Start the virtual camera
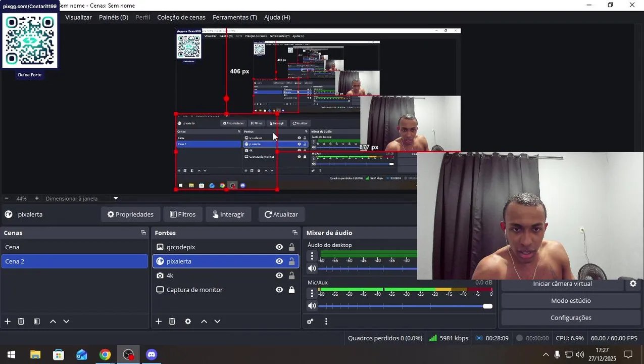The width and height of the screenshot is (644, 364). (562, 284)
